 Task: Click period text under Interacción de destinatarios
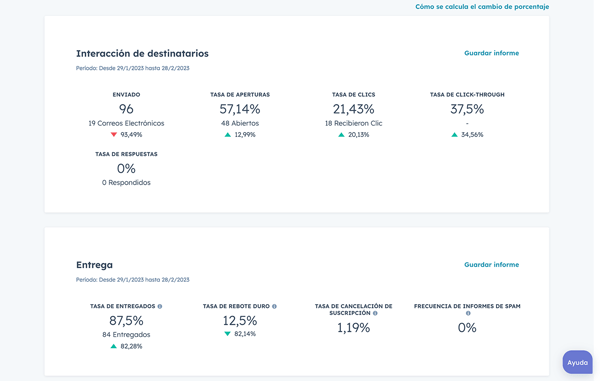click(132, 68)
